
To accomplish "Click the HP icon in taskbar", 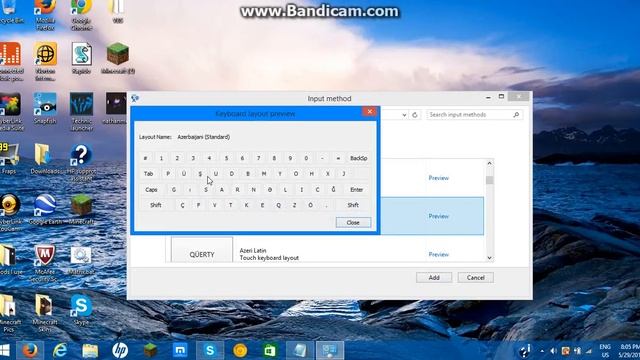I will coord(120,350).
